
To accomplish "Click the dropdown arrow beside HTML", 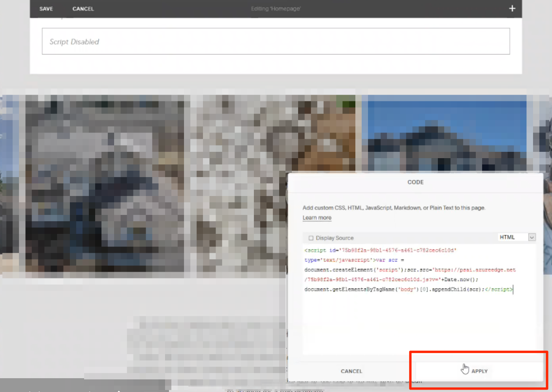I will 532,237.
